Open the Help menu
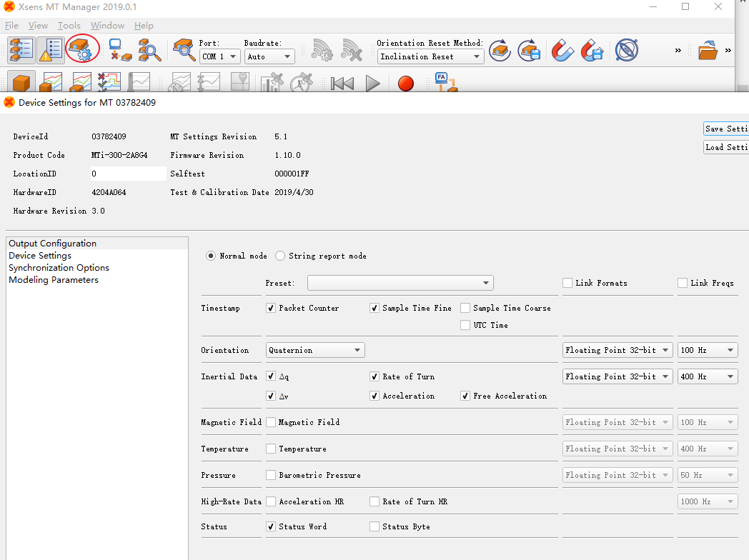This screenshot has height=560, width=749. point(144,26)
